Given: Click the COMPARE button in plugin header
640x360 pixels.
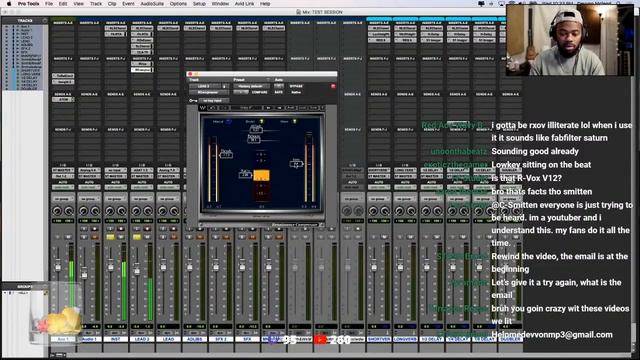Looking at the screenshot, I should 260,92.
